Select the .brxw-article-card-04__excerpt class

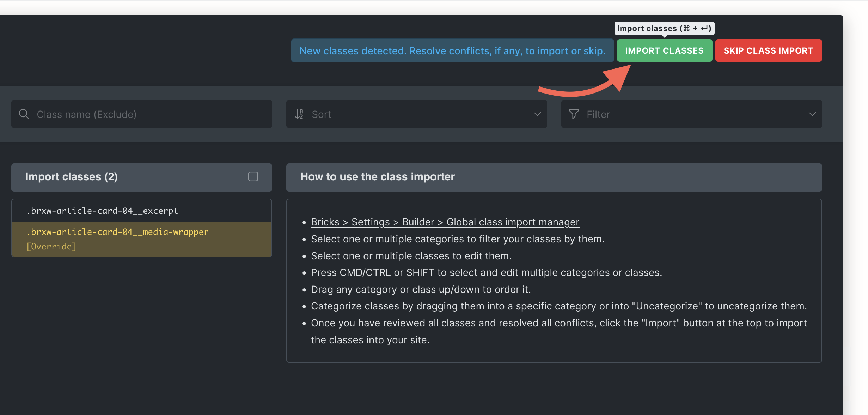pyautogui.click(x=102, y=211)
